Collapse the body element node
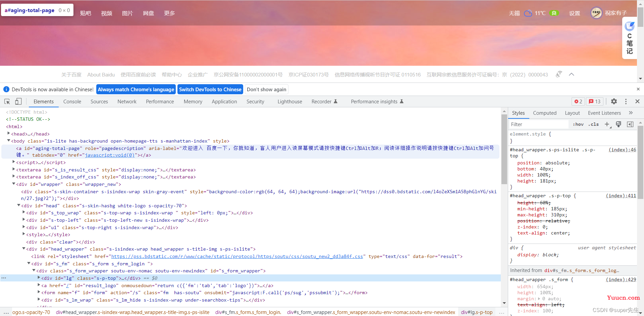This screenshot has width=644, height=316. (x=9, y=141)
